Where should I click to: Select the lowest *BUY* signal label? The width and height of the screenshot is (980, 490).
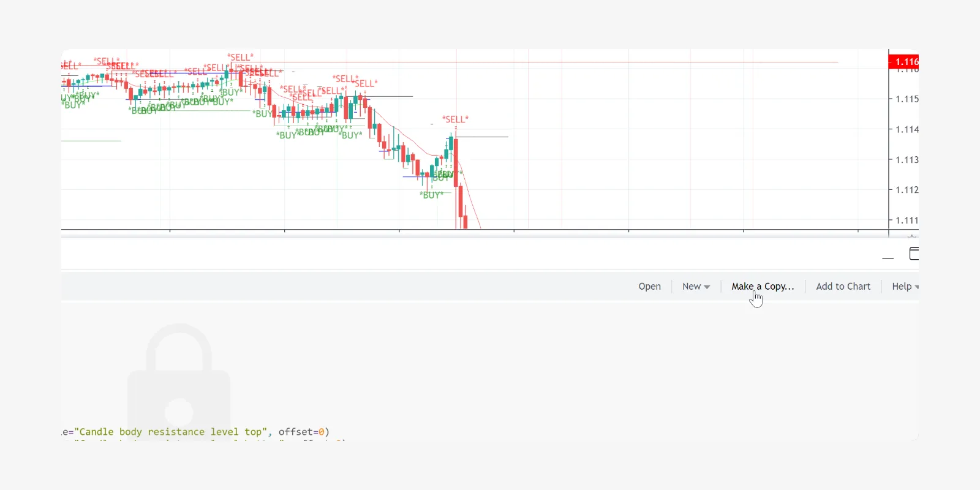[x=431, y=195]
